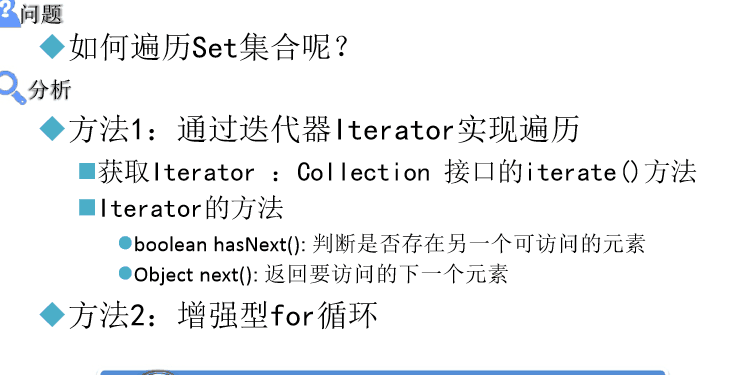Click the round bullet before boolean hasNext()
The image size is (756, 375).
point(125,243)
